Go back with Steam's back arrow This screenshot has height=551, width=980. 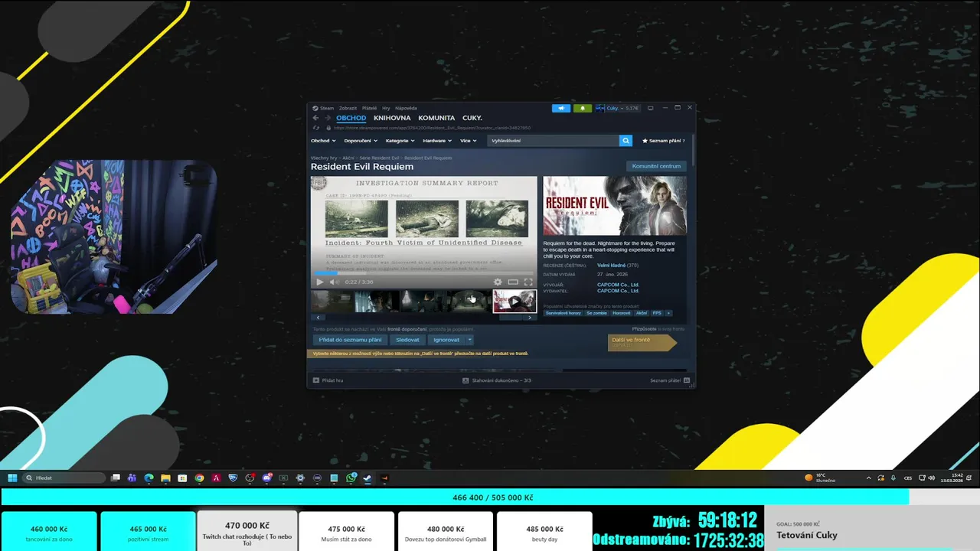coord(315,118)
